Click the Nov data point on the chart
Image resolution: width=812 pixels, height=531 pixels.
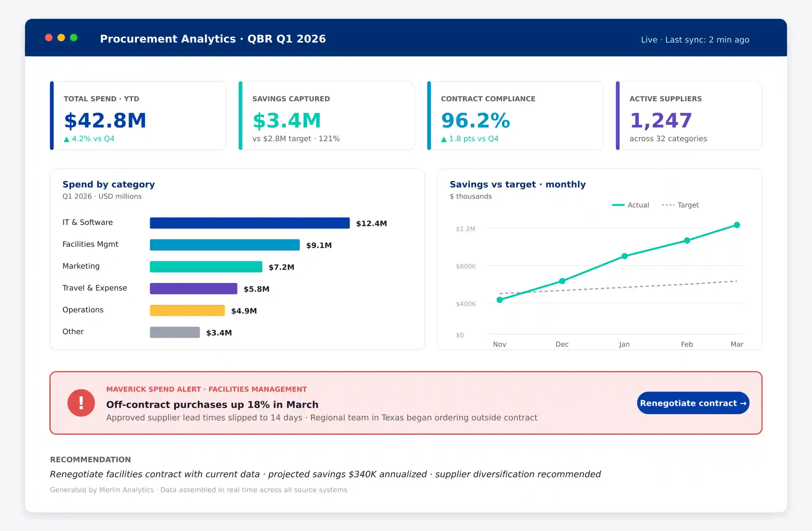(x=500, y=300)
